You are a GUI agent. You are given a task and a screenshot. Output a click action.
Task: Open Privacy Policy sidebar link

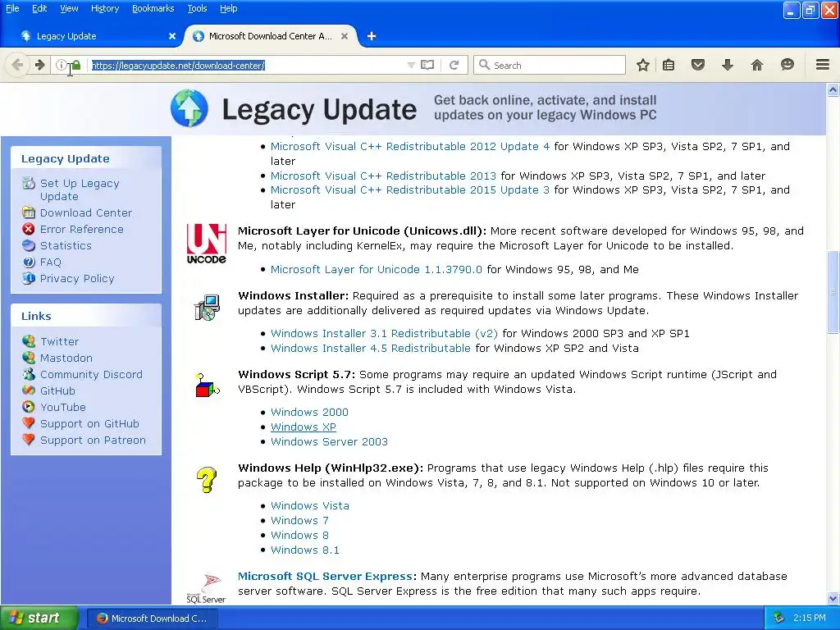click(77, 279)
